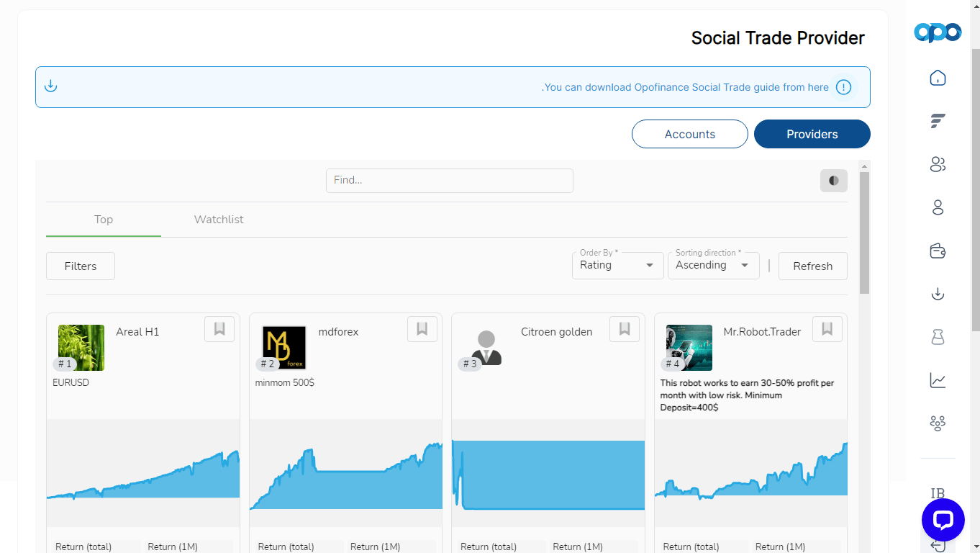Open the single-user profile icon in the sidebar
Screen dimensions: 980x553
click(938, 207)
